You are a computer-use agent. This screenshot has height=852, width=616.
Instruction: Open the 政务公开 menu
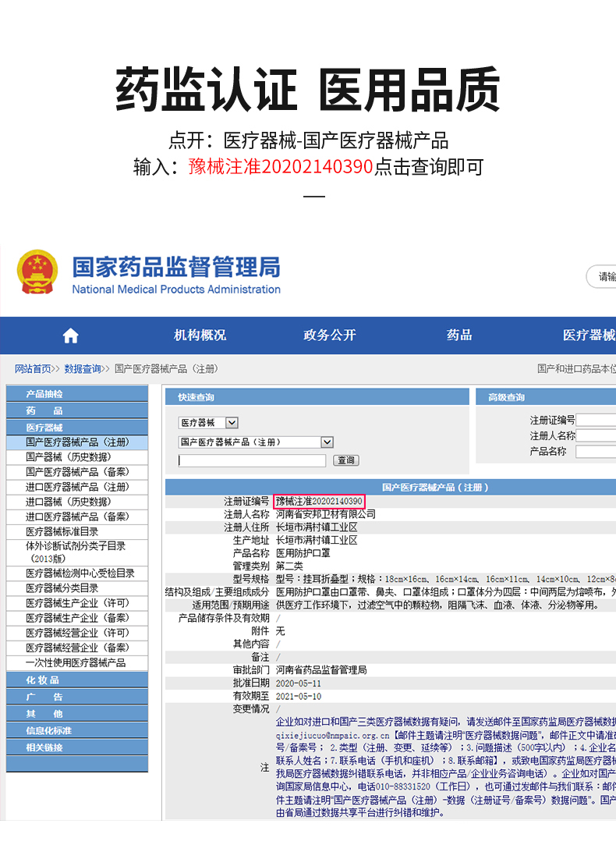[330, 335]
